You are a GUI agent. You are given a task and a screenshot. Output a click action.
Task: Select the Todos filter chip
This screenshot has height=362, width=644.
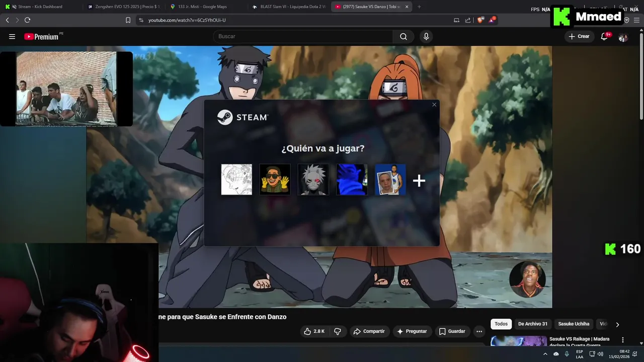click(x=501, y=324)
